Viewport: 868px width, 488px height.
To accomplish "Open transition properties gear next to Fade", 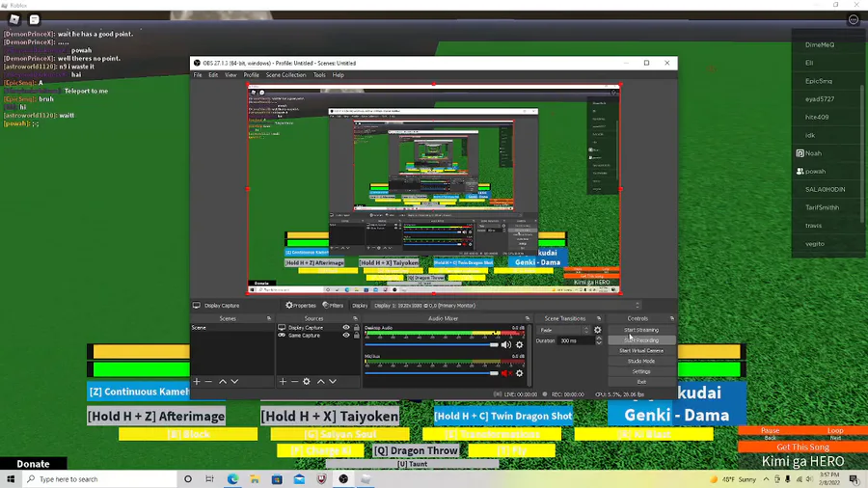I will [598, 330].
